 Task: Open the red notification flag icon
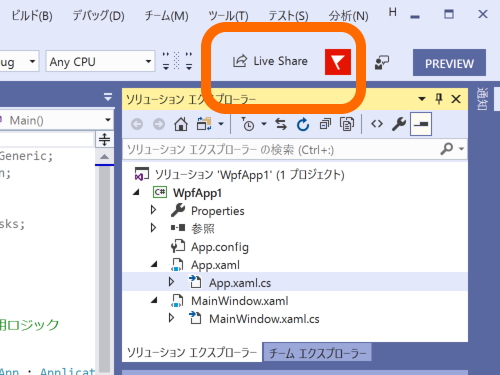pos(338,62)
